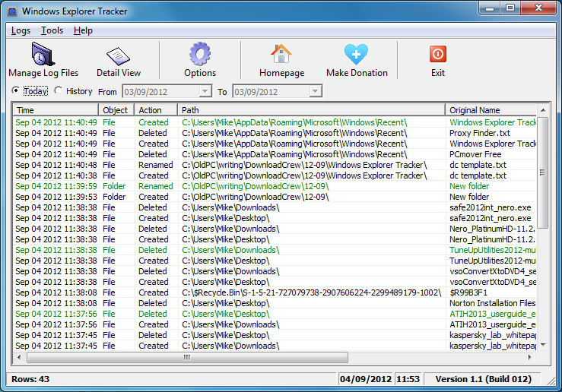Screen dimensions: 562x392
Task: Select the Today radio button
Action: click(x=17, y=91)
